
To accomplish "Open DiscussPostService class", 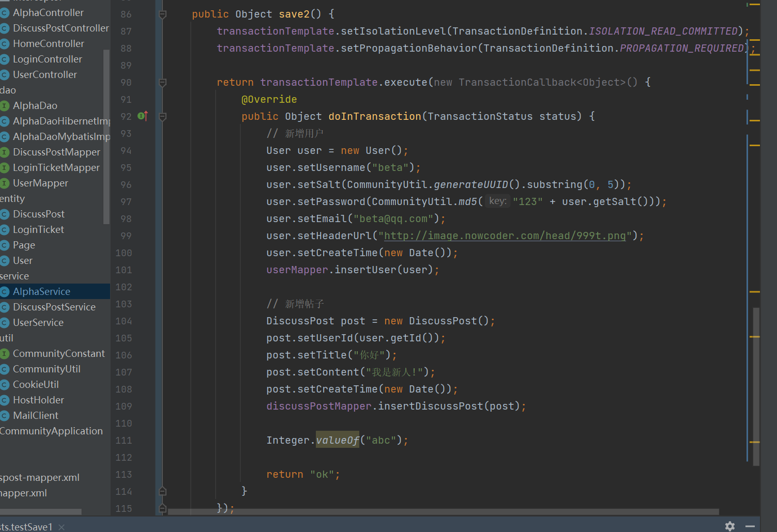I will [54, 307].
